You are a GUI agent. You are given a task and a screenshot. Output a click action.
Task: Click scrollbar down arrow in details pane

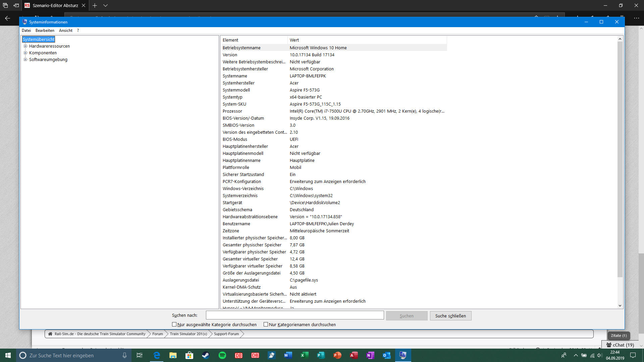pos(620,306)
